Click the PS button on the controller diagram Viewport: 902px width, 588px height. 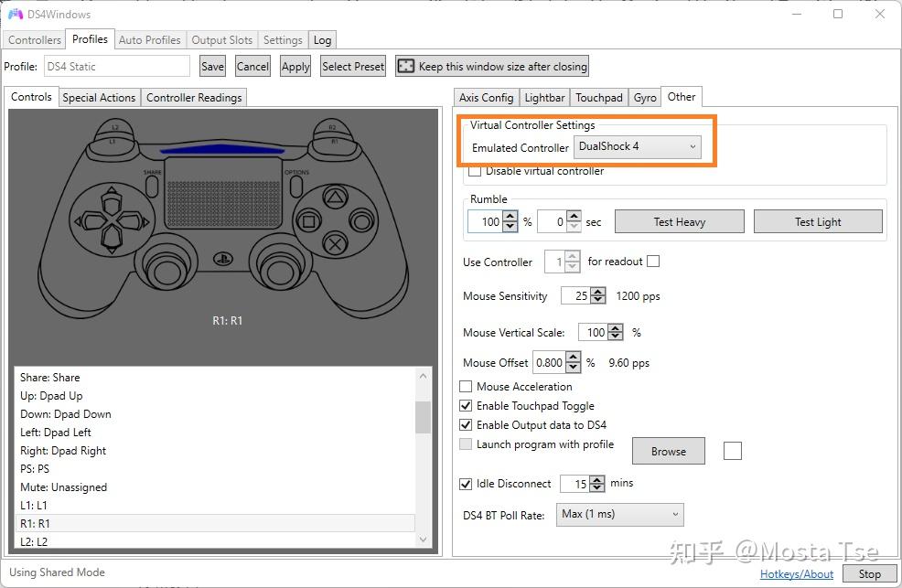[222, 258]
